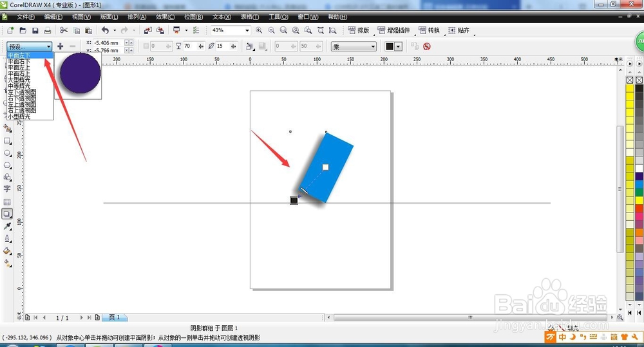This screenshot has height=347, width=644.
Task: Click the no-color X swatch in yellow palette
Action: click(x=630, y=80)
